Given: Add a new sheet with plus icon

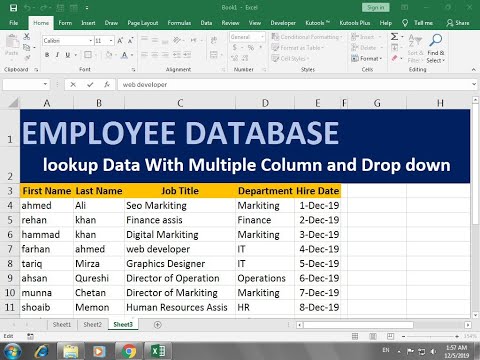Looking at the screenshot, I should click(158, 324).
